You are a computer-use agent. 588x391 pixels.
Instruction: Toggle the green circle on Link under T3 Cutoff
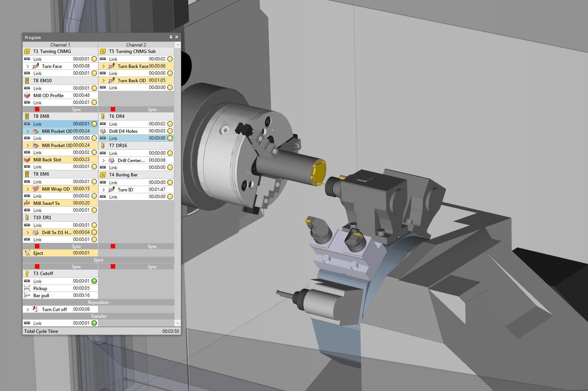pyautogui.click(x=94, y=281)
